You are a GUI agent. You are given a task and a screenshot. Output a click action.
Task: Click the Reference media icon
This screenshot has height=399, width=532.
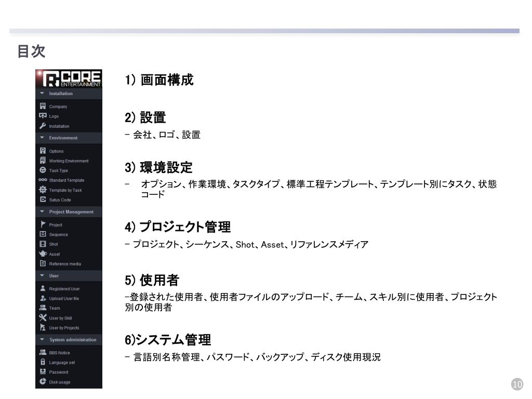coord(43,263)
